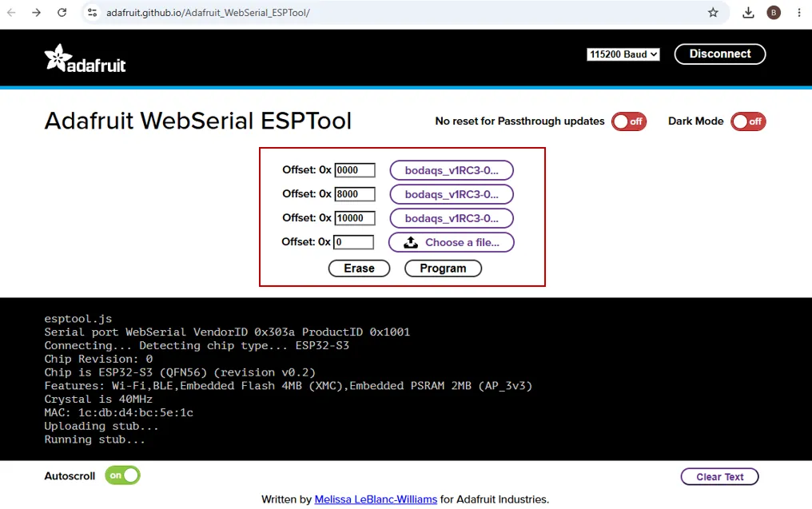Click log line 'Chip is ESP32-S3 (QFN56)'
The height and width of the screenshot is (509, 812).
180,372
